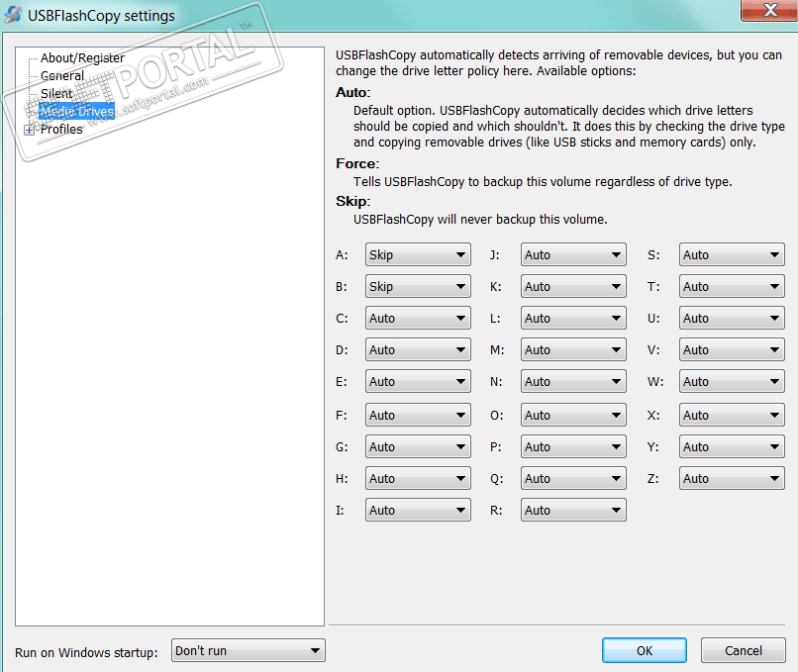
Task: Open the drive A: policy dropdown
Action: (418, 254)
